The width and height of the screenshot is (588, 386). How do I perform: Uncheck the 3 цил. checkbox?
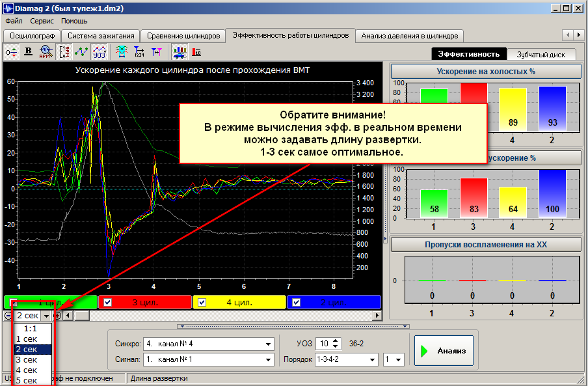107,302
